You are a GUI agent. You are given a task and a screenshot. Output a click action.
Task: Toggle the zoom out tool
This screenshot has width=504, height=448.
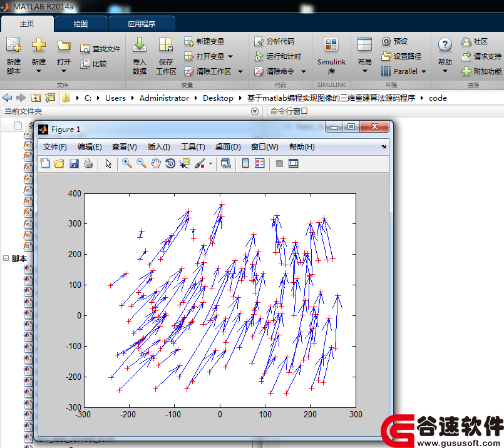click(141, 163)
